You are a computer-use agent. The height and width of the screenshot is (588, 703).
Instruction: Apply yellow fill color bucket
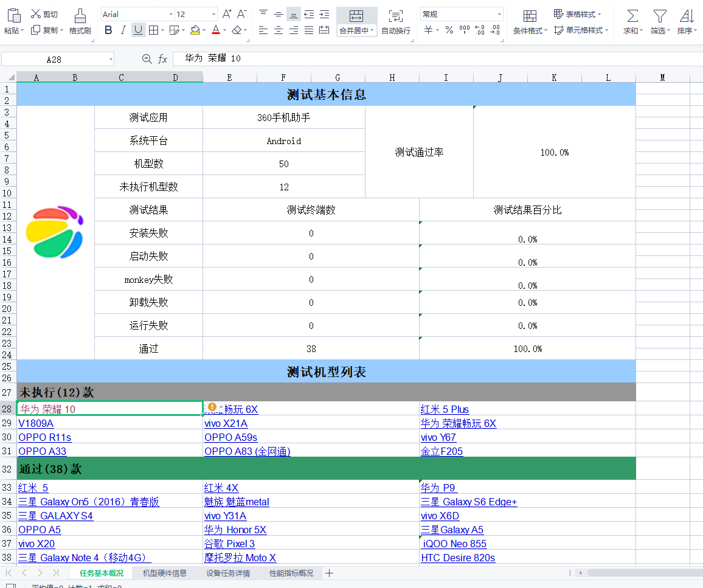point(195,30)
